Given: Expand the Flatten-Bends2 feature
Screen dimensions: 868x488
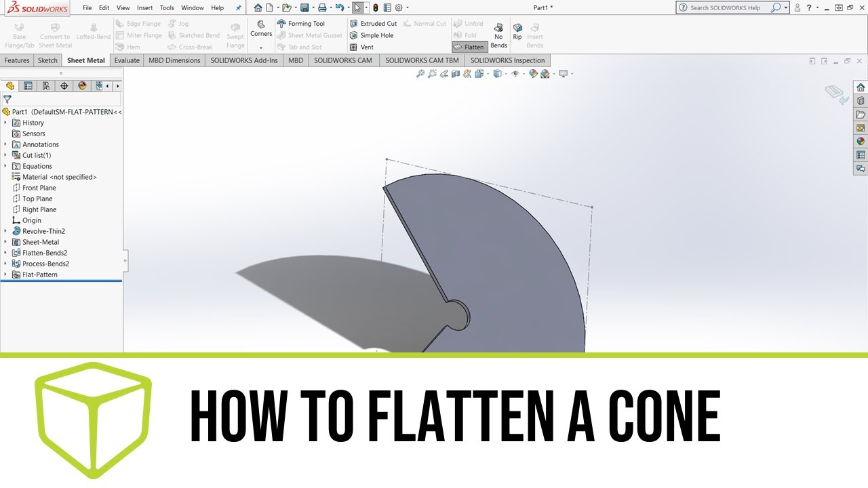Looking at the screenshot, I should (x=5, y=253).
